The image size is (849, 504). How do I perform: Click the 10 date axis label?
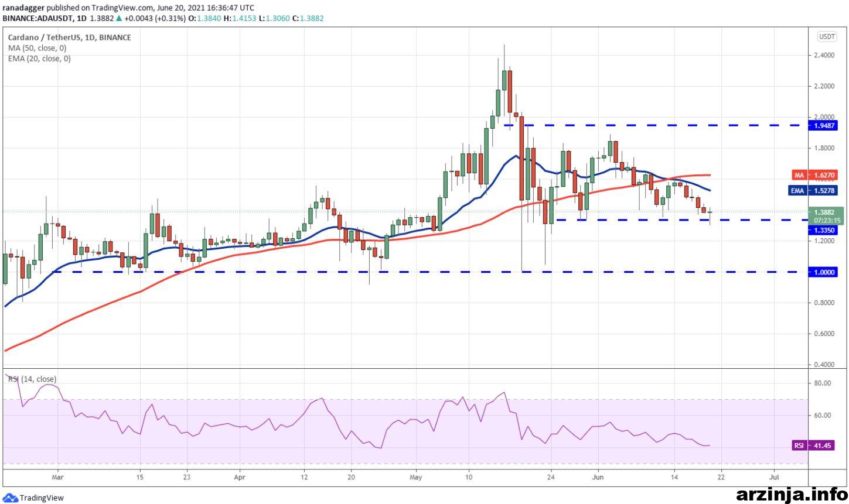468,477
